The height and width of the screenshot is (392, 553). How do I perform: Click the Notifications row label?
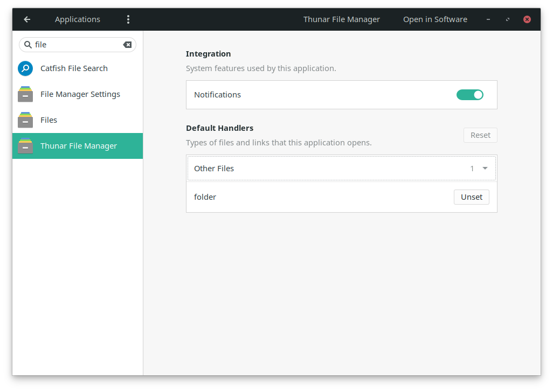pyautogui.click(x=217, y=95)
